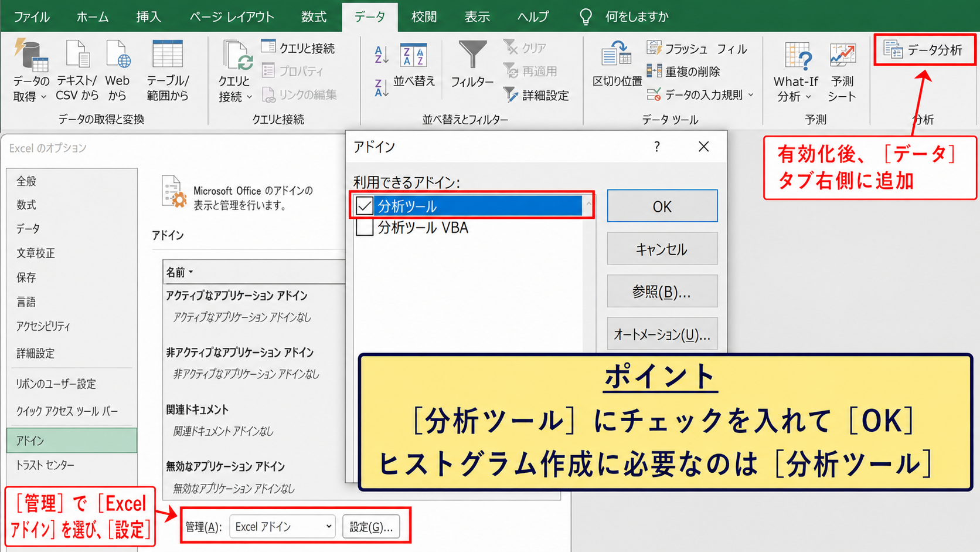Open the クエリと接続 refresh dropdown
The height and width of the screenshot is (552, 980).
pyautogui.click(x=235, y=72)
